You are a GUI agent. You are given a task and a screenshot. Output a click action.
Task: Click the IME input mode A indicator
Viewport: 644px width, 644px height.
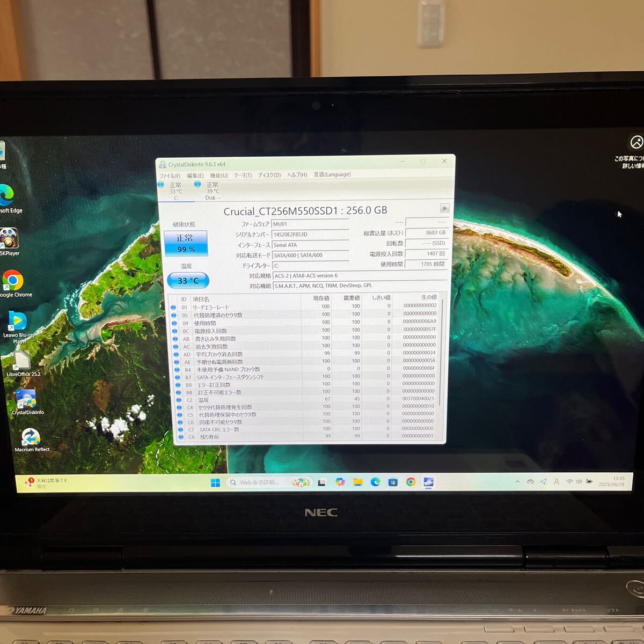pos(557,481)
